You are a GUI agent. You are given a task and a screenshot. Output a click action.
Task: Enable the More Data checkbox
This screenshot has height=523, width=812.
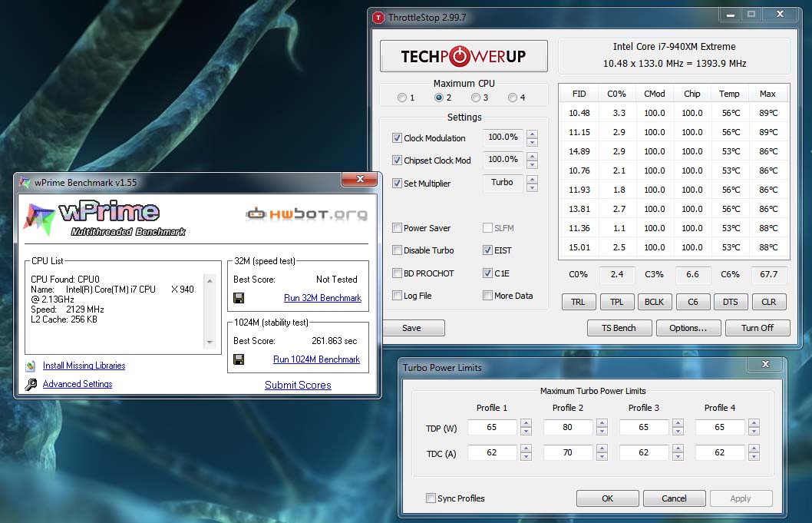[x=487, y=296]
